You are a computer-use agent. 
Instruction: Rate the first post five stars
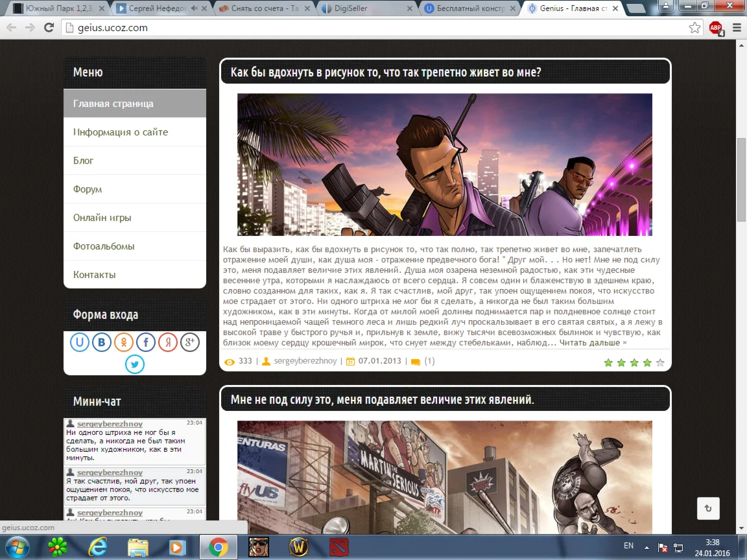click(660, 363)
